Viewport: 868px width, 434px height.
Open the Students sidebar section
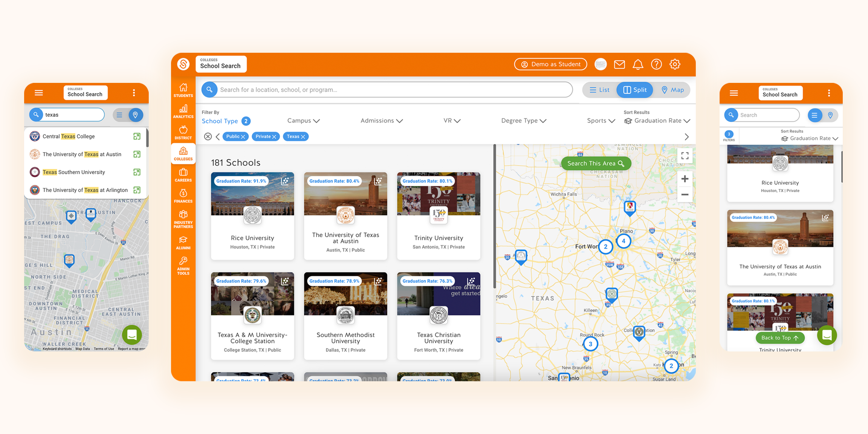coord(183,90)
